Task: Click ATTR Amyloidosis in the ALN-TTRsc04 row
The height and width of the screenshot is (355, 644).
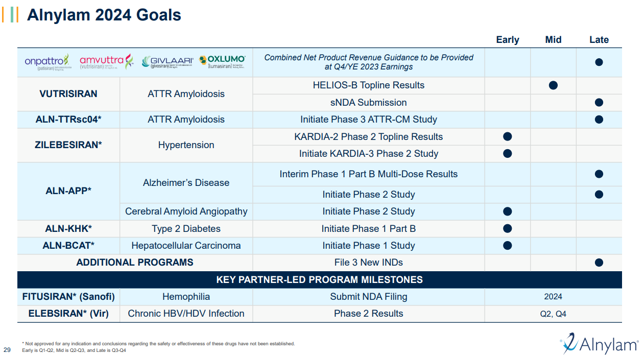Action: coord(186,120)
